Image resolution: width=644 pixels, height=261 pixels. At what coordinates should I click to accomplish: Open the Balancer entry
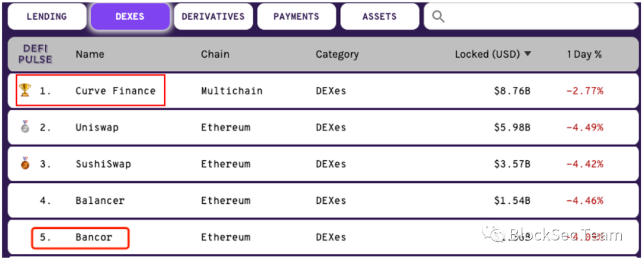pos(100,201)
